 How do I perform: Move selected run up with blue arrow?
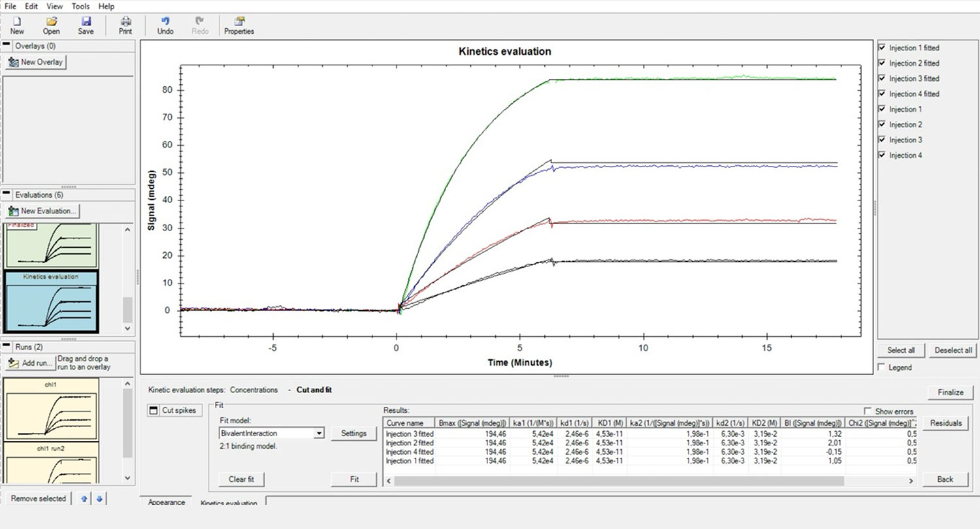[84, 499]
